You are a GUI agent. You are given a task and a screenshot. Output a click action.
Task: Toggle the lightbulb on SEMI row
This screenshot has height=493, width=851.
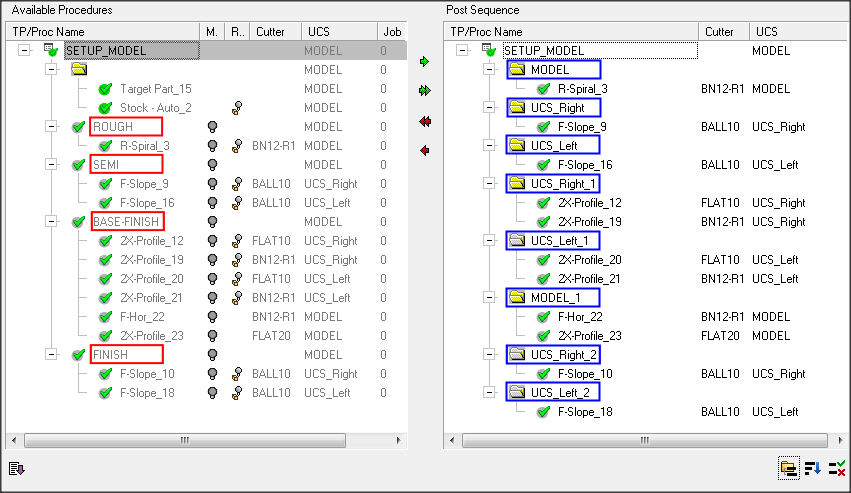click(x=212, y=165)
